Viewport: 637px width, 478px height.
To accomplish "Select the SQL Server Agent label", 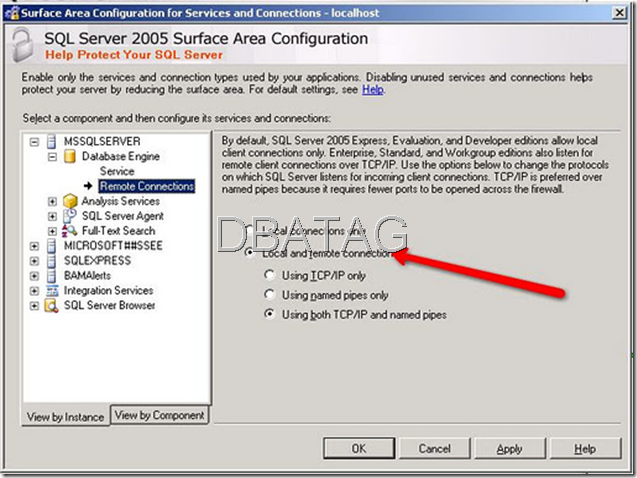I will pos(123,216).
